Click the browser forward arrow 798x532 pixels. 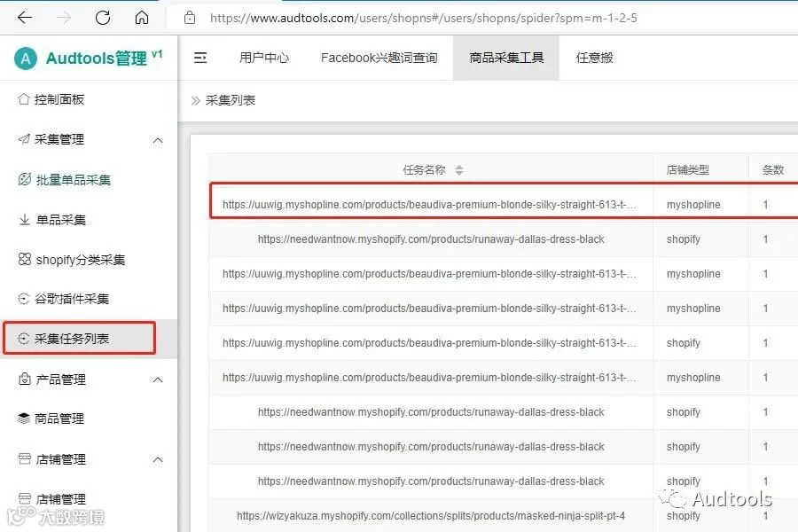[64, 18]
